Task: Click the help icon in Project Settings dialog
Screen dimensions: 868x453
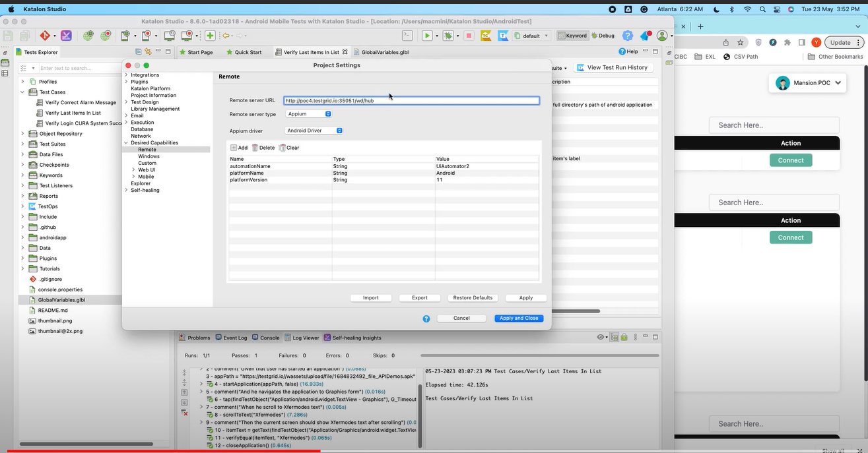Action: tap(426, 318)
